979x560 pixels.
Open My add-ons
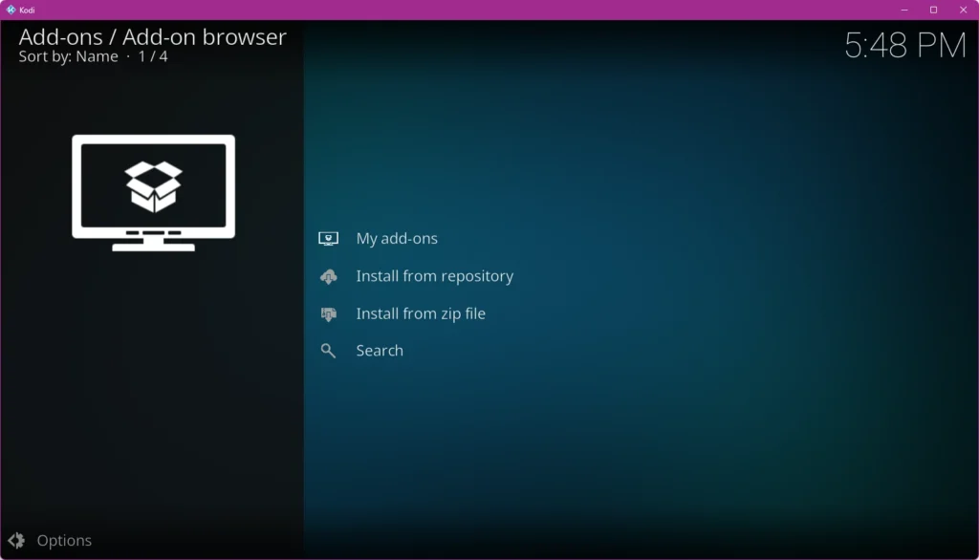point(397,239)
